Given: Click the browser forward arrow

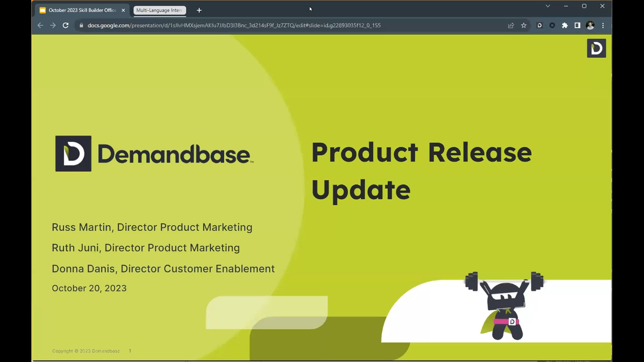Looking at the screenshot, I should (x=53, y=25).
